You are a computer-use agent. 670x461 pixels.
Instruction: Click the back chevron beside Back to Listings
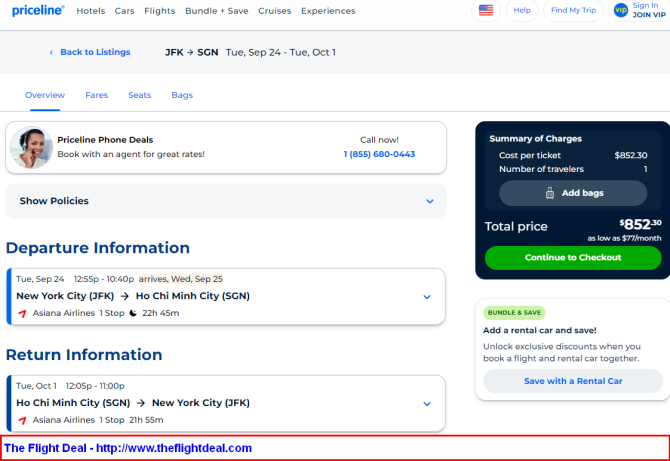(51, 52)
